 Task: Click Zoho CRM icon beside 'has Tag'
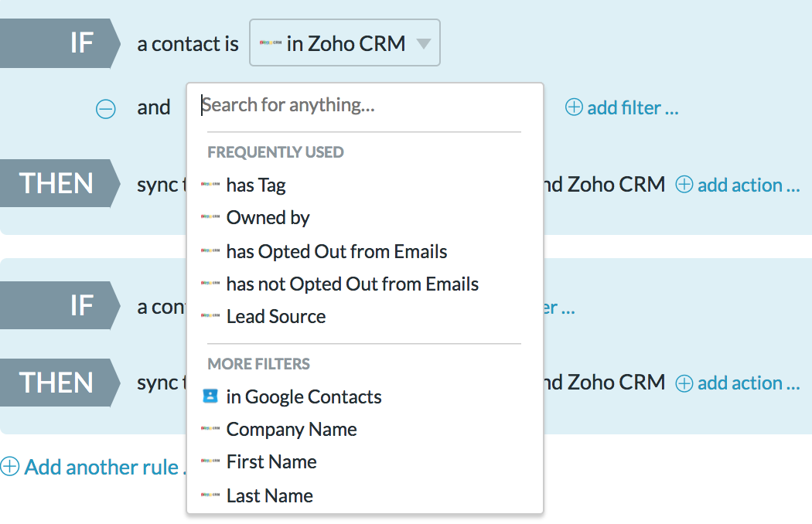pos(210,184)
